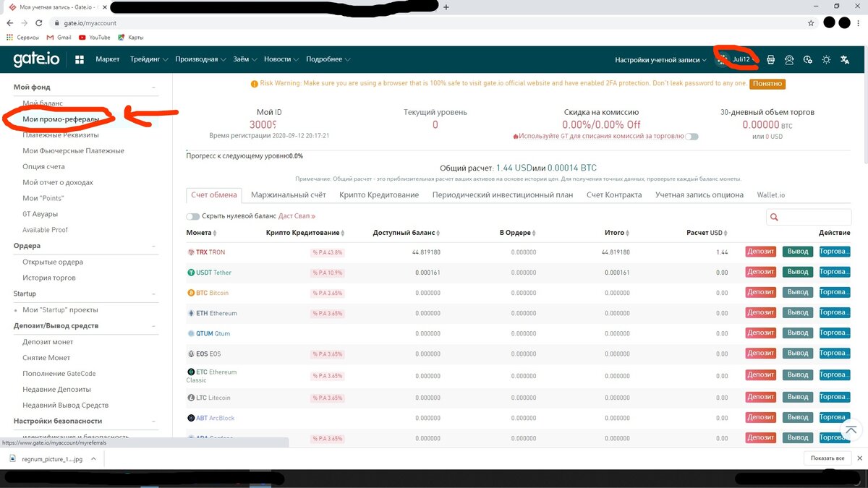Switch to Учетная запись опциона tab
Screen dimensions: 868x488
699,195
